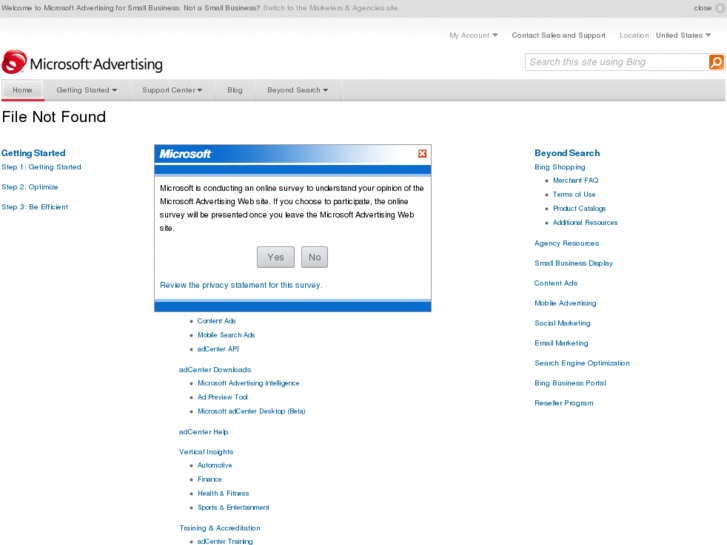Open Terms of Use link
The image size is (727, 545).
tap(574, 194)
